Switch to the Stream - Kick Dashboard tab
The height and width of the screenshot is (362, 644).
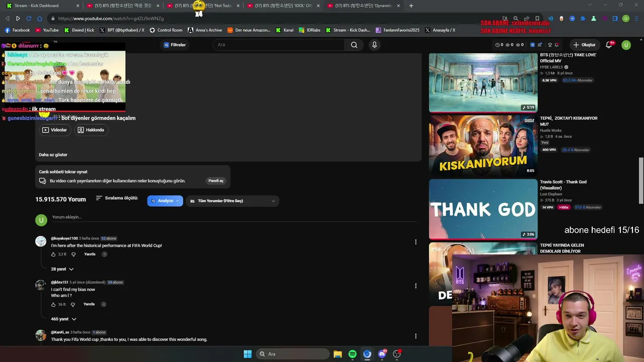pos(42,6)
